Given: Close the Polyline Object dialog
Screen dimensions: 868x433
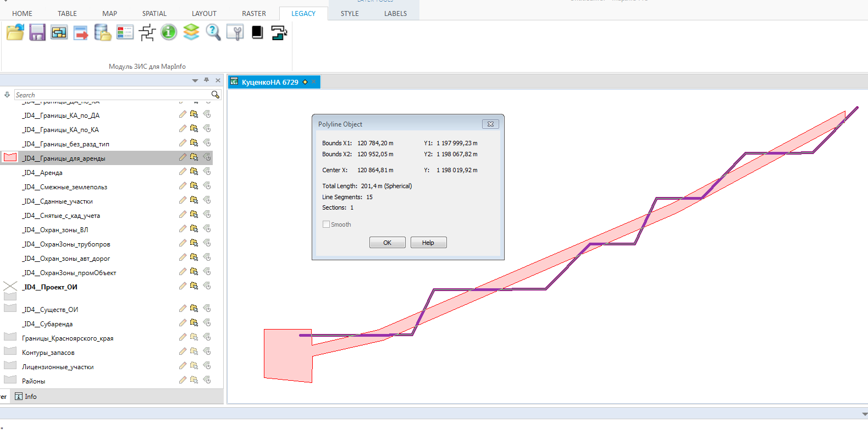Looking at the screenshot, I should point(490,124).
